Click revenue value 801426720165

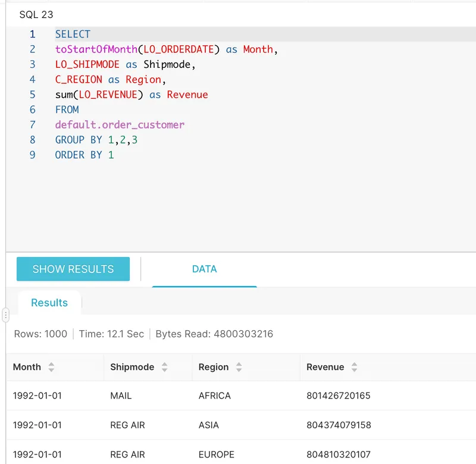click(338, 396)
